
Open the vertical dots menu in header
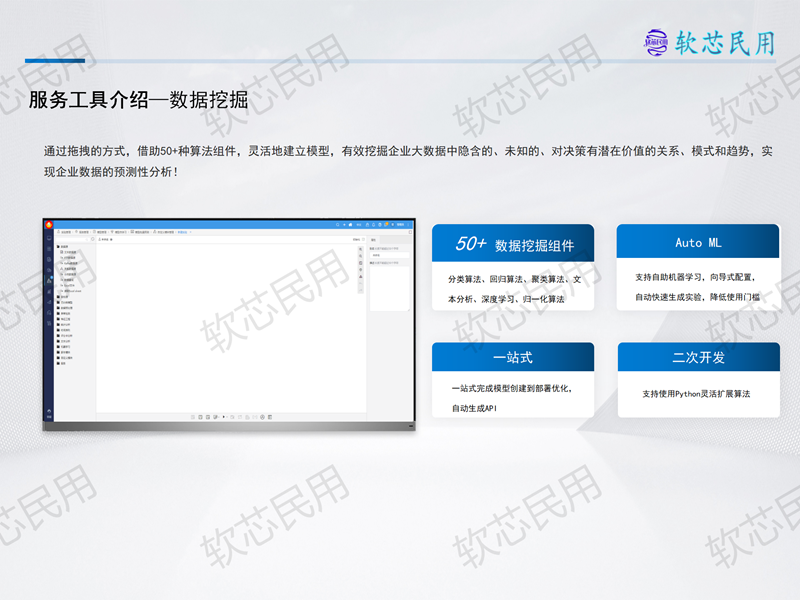pyautogui.click(x=408, y=224)
